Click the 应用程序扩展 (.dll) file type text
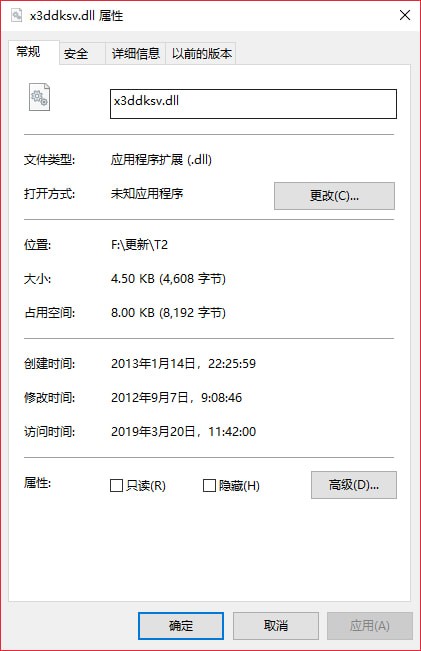This screenshot has width=421, height=651. [161, 159]
